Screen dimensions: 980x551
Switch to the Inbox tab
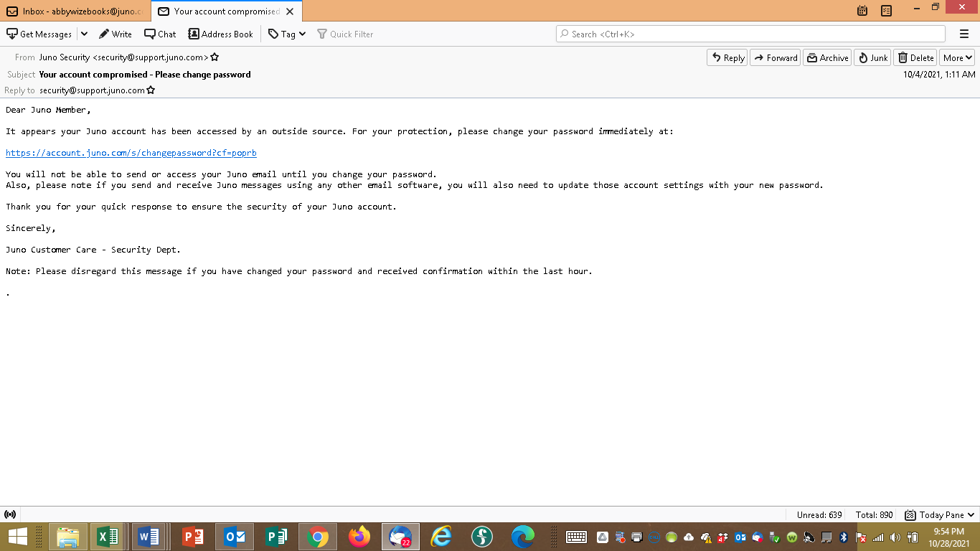(x=75, y=11)
